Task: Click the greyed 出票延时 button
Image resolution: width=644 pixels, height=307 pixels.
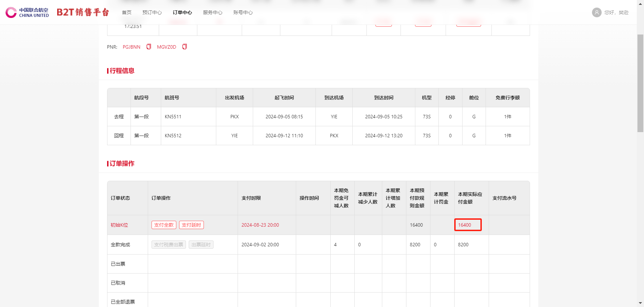Action: click(x=201, y=245)
